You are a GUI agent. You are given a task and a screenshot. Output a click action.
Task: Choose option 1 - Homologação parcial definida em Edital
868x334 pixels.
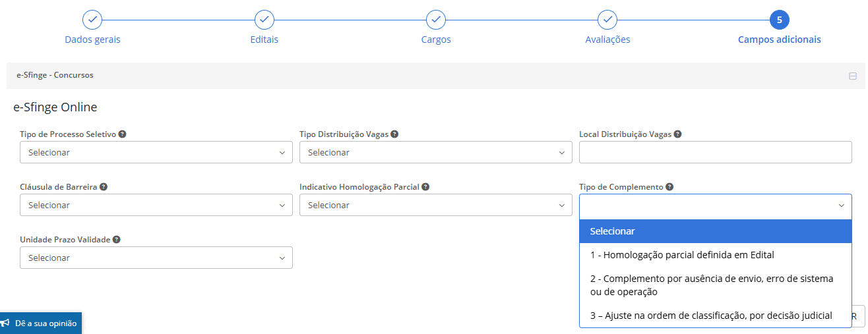pos(682,255)
